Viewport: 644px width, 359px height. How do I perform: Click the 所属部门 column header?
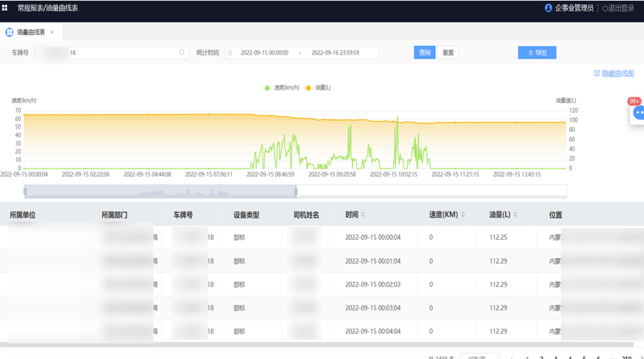pos(114,215)
